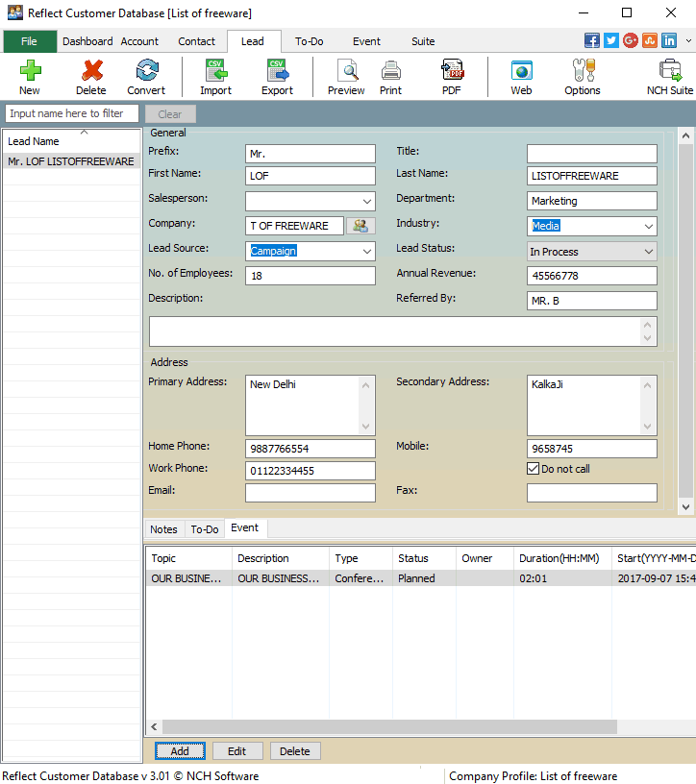Click the StumbleUpon share icon
The image size is (696, 784).
pyautogui.click(x=650, y=40)
